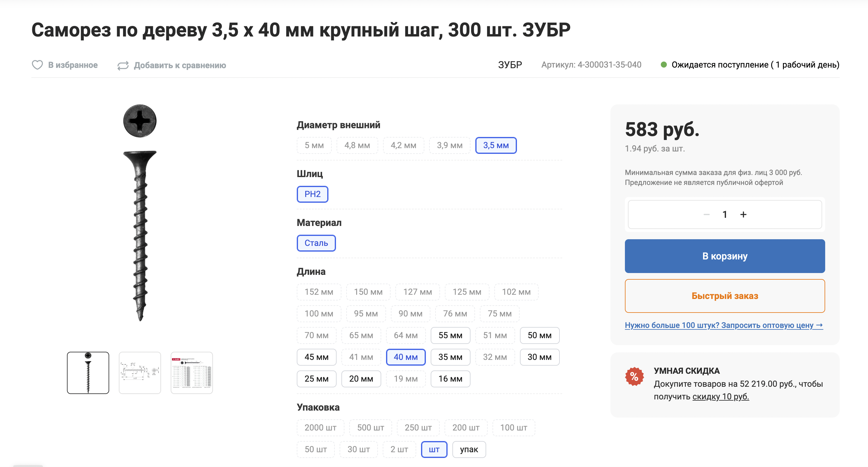Pick packaging 200 шт
The image size is (868, 467).
pyautogui.click(x=466, y=427)
